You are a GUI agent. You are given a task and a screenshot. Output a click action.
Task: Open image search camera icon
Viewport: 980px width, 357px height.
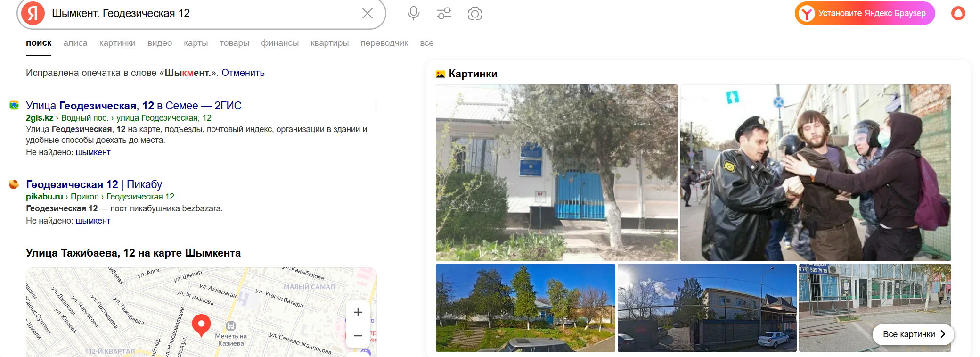pyautogui.click(x=475, y=13)
